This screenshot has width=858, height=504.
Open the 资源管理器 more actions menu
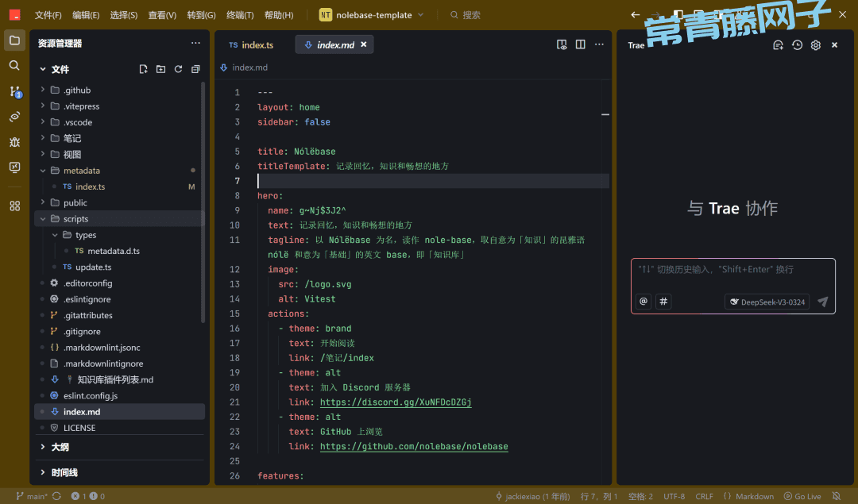coord(195,43)
